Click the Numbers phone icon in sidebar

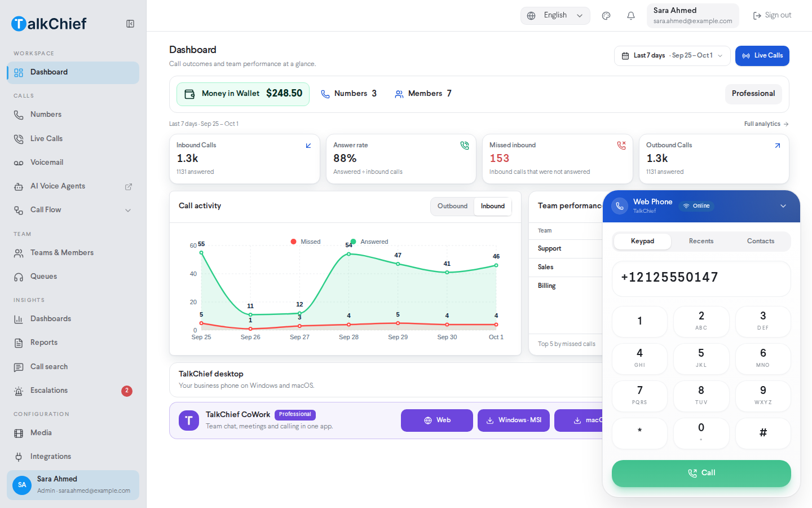[x=19, y=115]
